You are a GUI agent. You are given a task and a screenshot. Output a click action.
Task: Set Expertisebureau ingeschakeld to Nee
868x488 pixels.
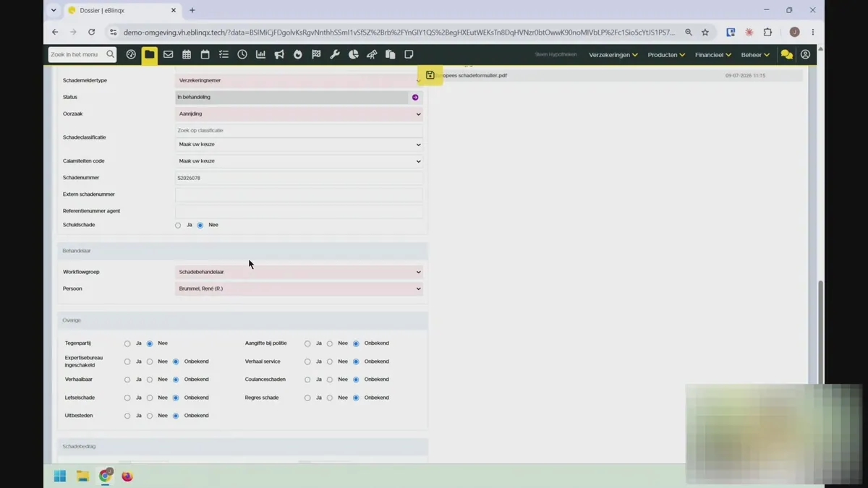150,361
